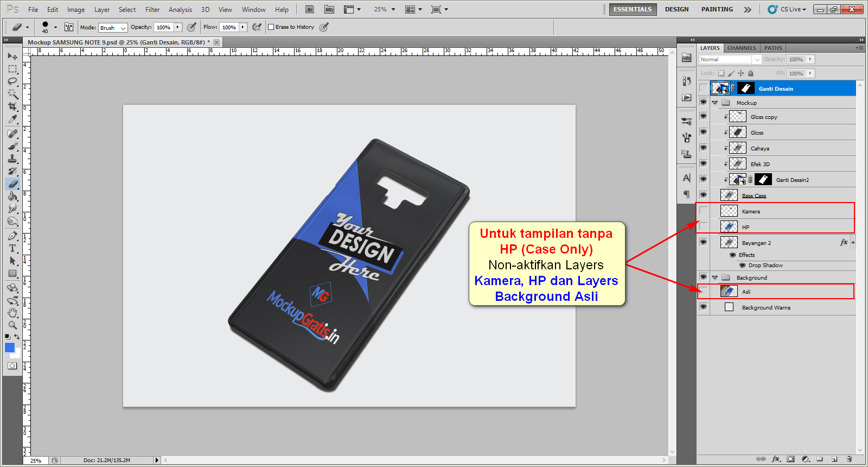Collapse the Background layer group
Screen dimensions: 868x467
[x=715, y=277]
